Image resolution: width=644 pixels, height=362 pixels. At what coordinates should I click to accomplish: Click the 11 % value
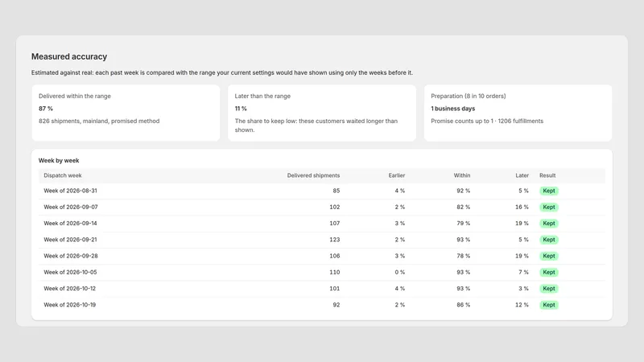pos(241,109)
